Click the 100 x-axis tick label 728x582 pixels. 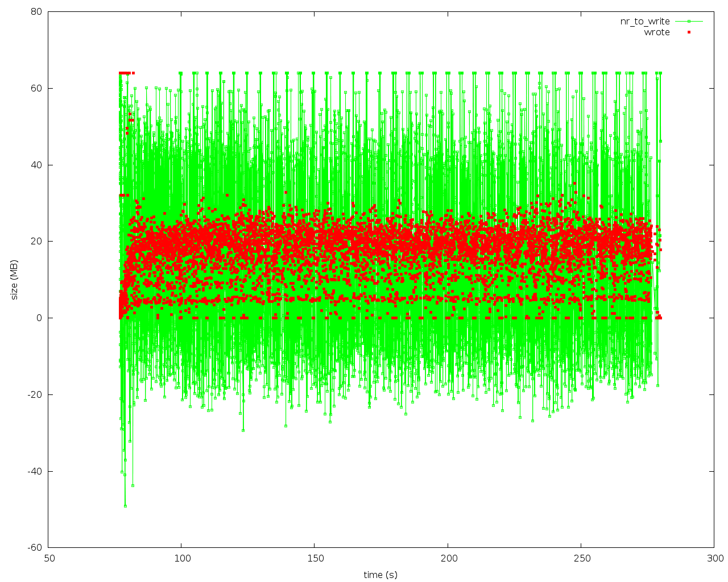click(182, 559)
